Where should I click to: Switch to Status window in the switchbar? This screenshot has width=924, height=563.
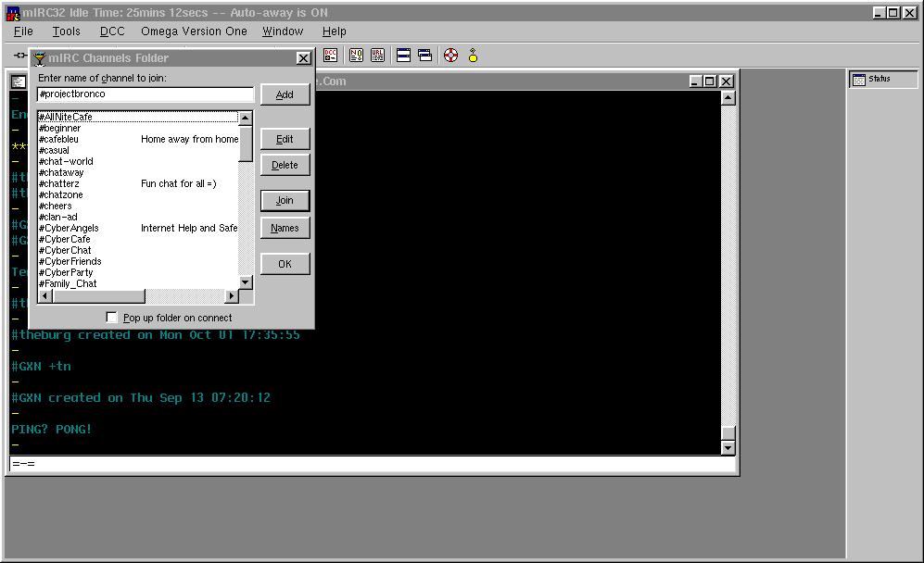(883, 79)
